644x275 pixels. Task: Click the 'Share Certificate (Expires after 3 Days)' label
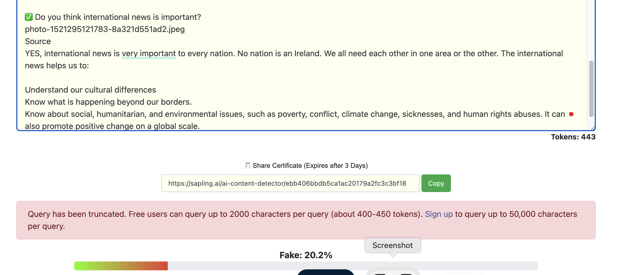[310, 166]
